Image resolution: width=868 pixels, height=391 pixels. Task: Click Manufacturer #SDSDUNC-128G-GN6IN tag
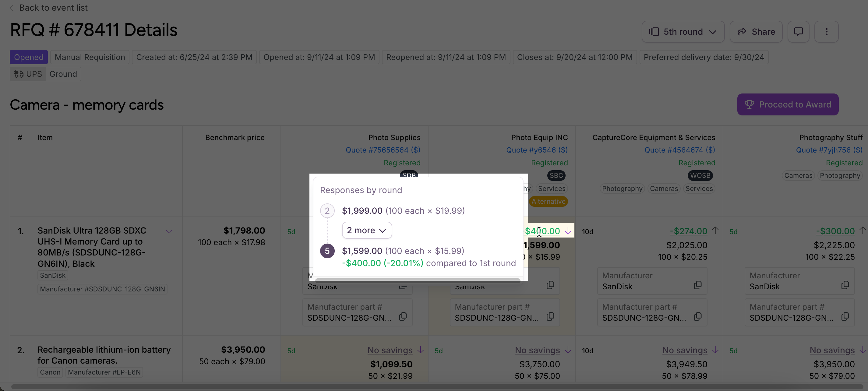tap(102, 289)
